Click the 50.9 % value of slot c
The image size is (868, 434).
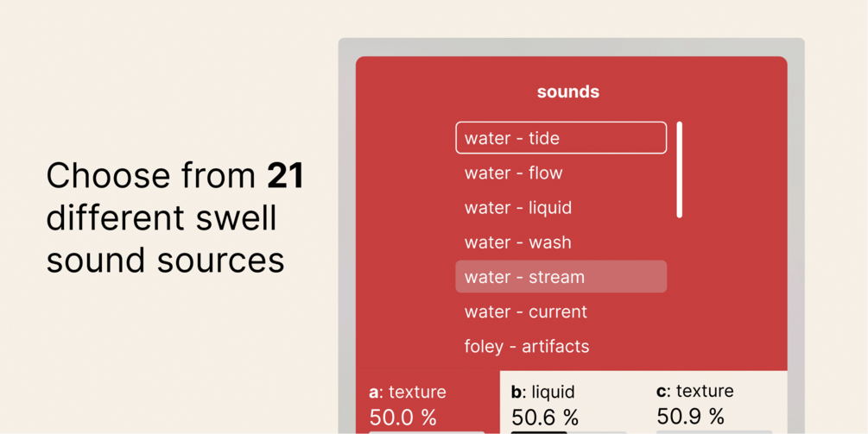tap(690, 416)
